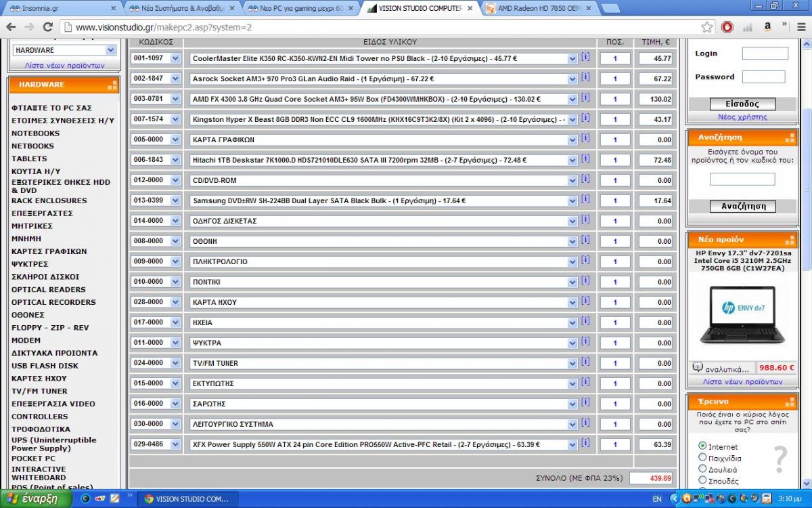The height and width of the screenshot is (508, 812).
Task: Click the Password input field
Action: (x=764, y=77)
